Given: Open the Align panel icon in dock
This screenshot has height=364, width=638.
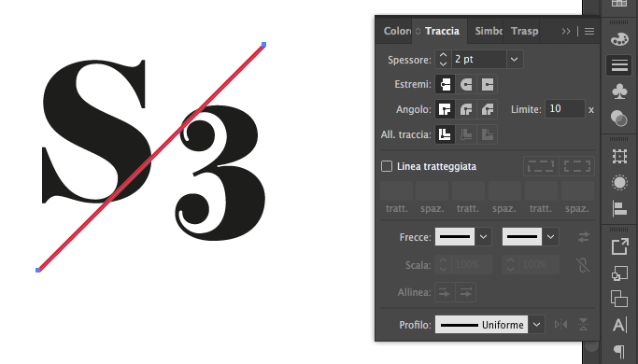Looking at the screenshot, I should tap(619, 209).
